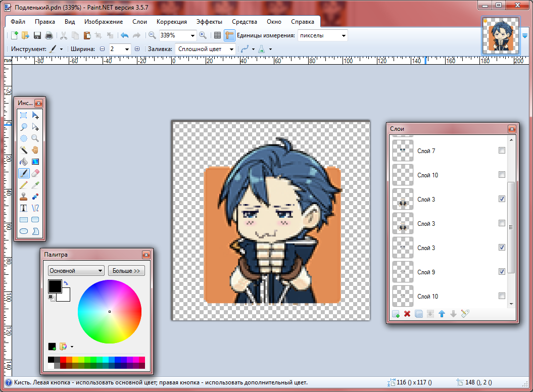Open units dropdown showing пикселы
The image size is (533, 392).
pos(344,35)
